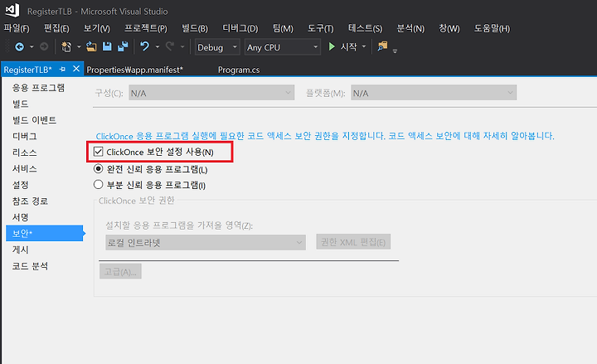This screenshot has width=597, height=364.
Task: Select 서명 properties page
Action: coord(20,217)
